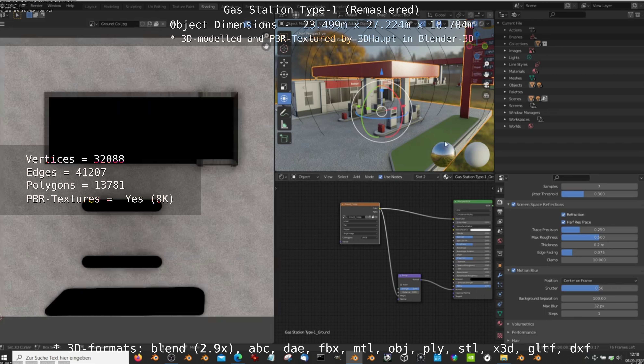Select the Measure tool icon

pos(284,125)
